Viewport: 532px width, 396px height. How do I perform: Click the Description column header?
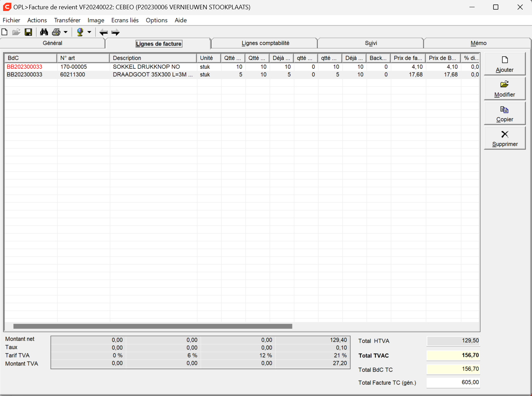[153, 58]
